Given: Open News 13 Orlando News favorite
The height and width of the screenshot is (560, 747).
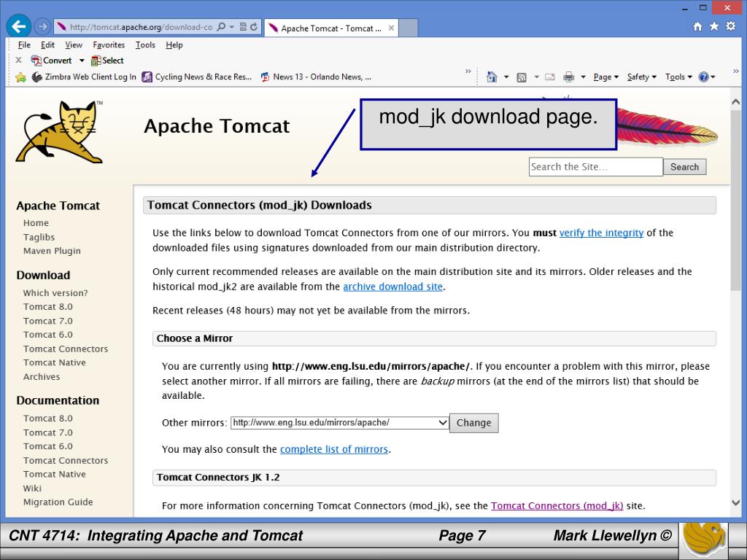Looking at the screenshot, I should 315,77.
